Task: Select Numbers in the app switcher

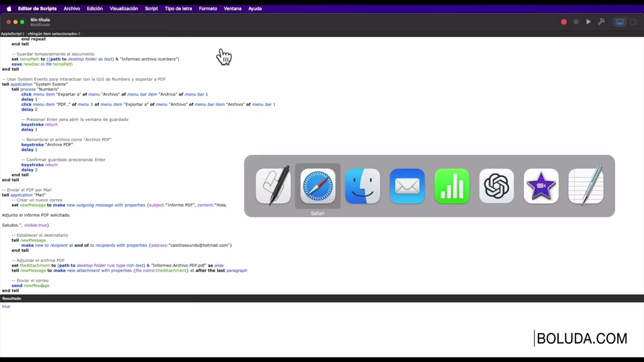Action: (452, 186)
